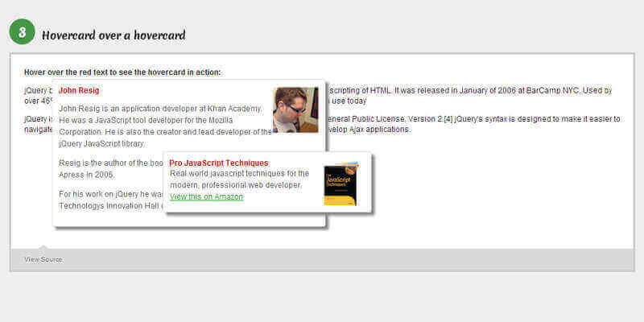The image size is (644, 322).
Task: Click the 'Technologys Innovation Hall' line
Action: [x=111, y=206]
